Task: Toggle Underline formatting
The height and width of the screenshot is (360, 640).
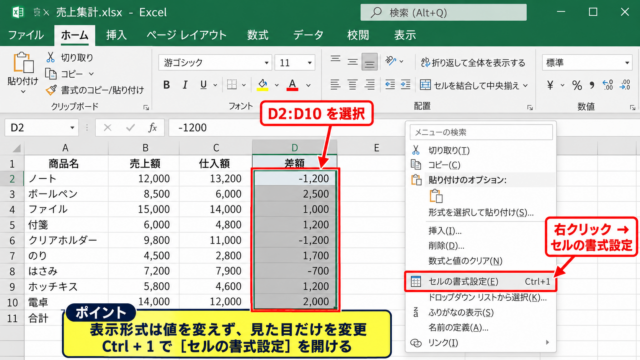Action: coord(203,85)
